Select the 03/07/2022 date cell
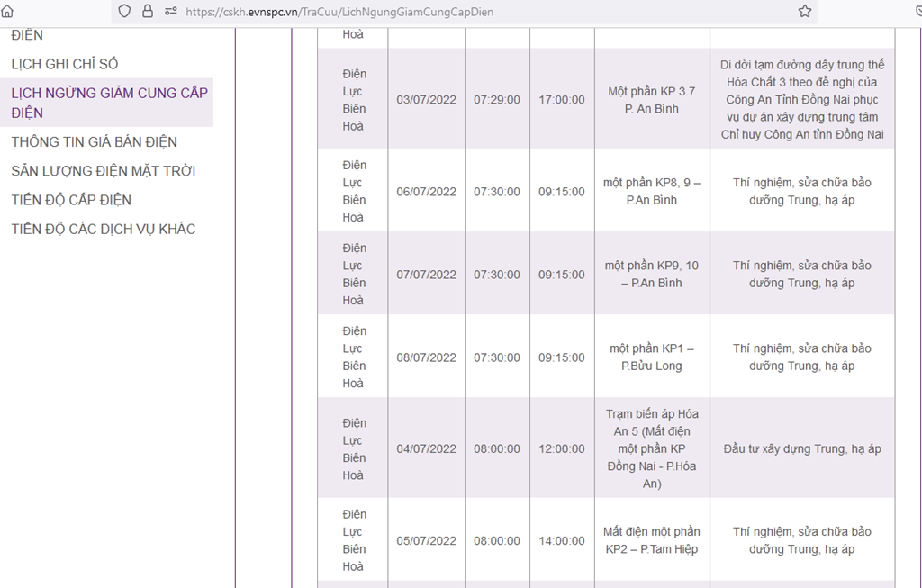This screenshot has height=588, width=922. 426,99
